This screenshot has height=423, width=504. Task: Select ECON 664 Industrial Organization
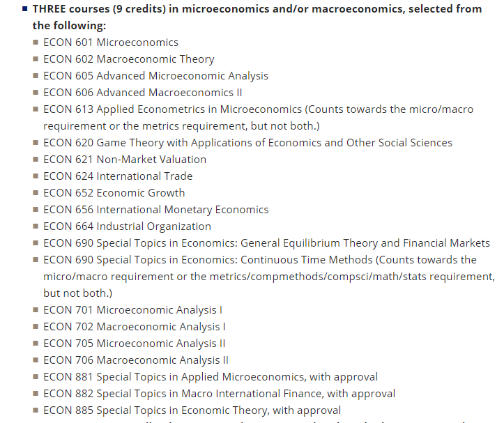point(127,226)
